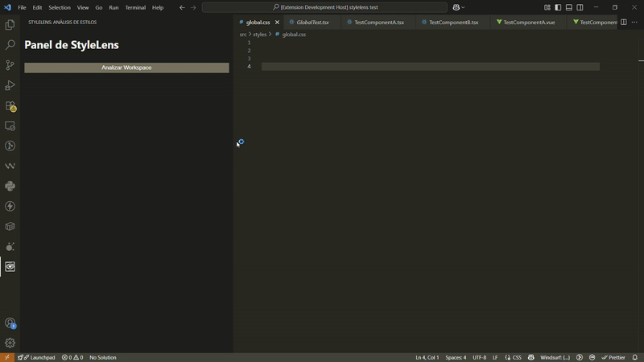Open the Run and Debug view
Viewport: 644px width, 362px height.
click(10, 85)
